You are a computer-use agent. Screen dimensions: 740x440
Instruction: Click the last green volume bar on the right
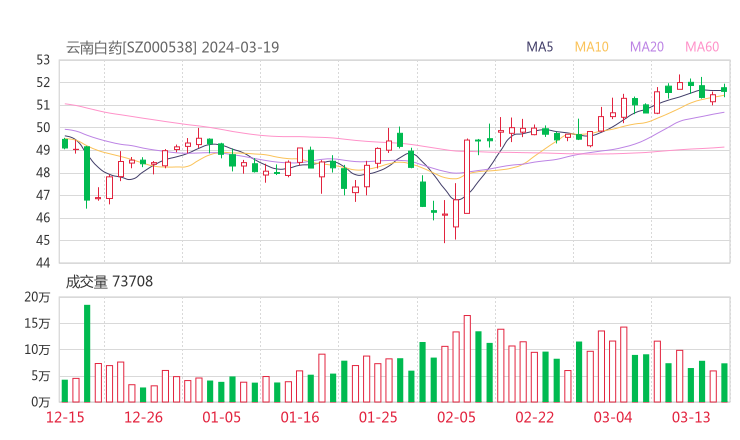[x=724, y=383]
